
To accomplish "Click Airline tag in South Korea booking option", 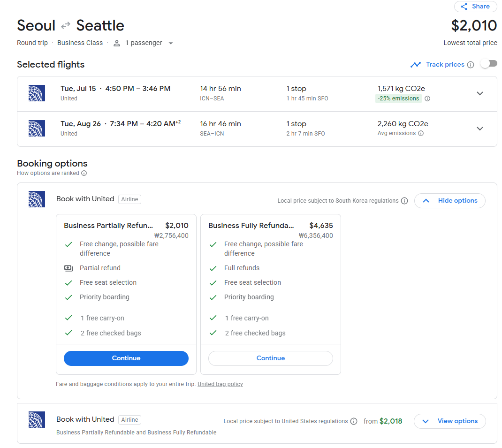I will click(129, 199).
